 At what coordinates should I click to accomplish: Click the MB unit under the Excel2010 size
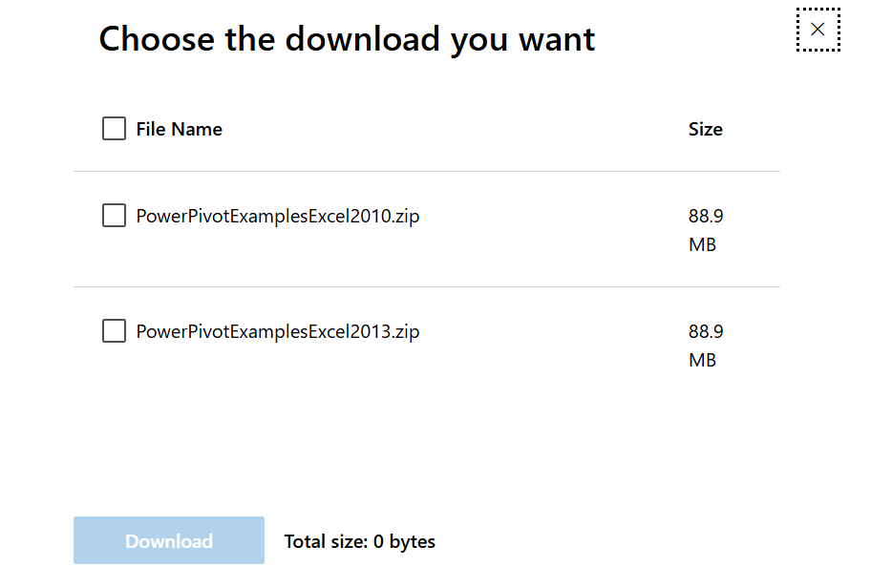click(703, 245)
